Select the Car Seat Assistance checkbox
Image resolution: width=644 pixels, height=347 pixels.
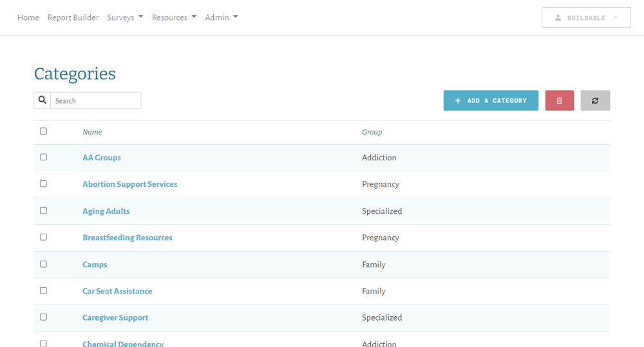tap(44, 290)
